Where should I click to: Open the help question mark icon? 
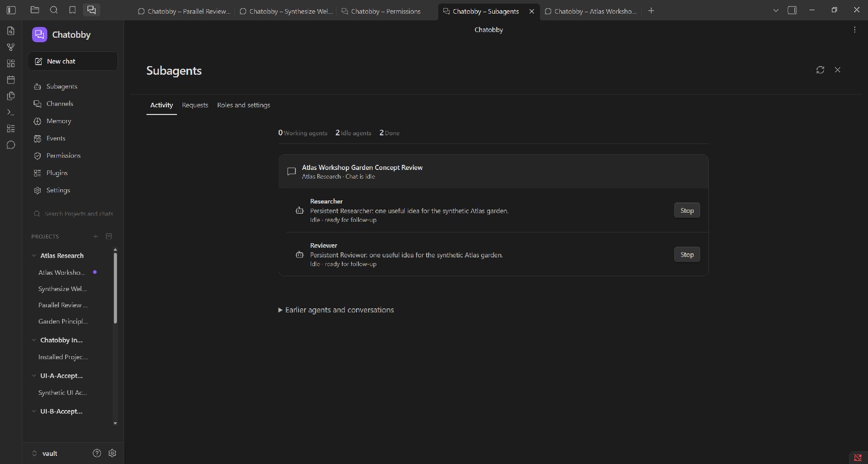[x=97, y=453]
